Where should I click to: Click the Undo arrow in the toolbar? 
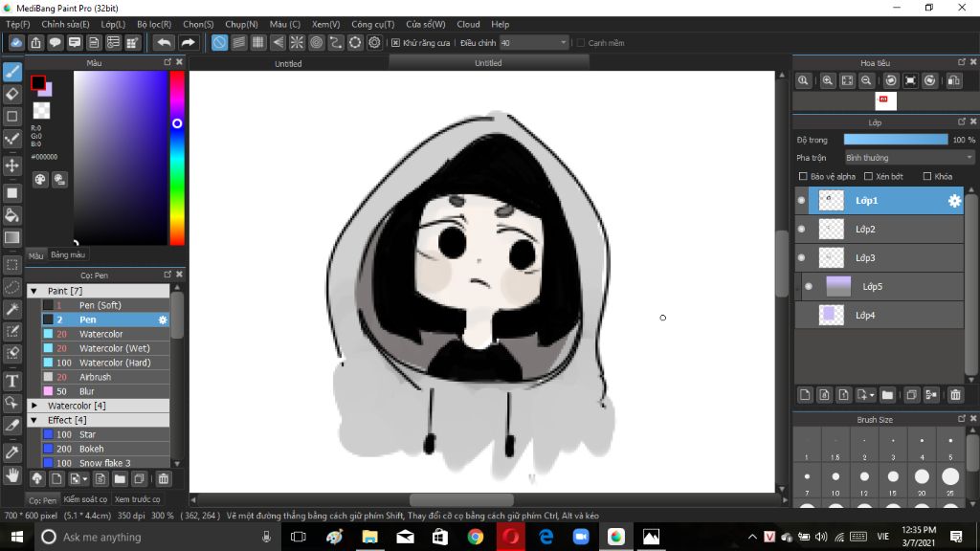(x=164, y=42)
